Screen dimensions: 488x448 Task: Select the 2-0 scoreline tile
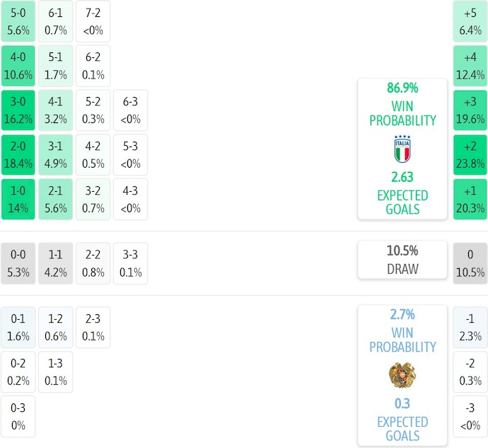click(x=18, y=155)
